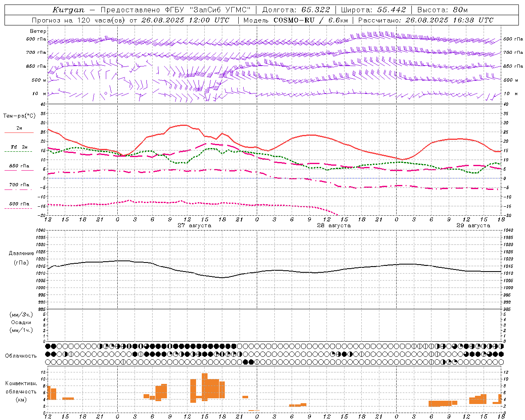Click the '29 августа' date label
Image resolution: width=525 pixels, height=420 pixels.
[473, 226]
